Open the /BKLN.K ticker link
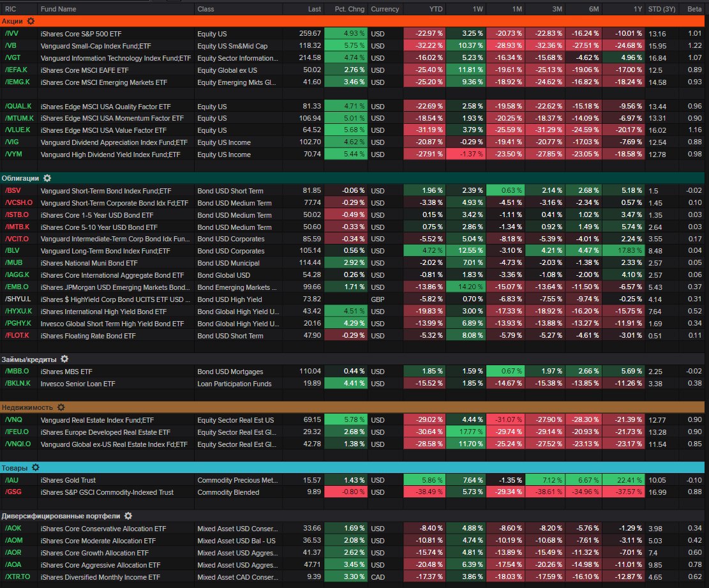709x588 pixels. pos(18,383)
